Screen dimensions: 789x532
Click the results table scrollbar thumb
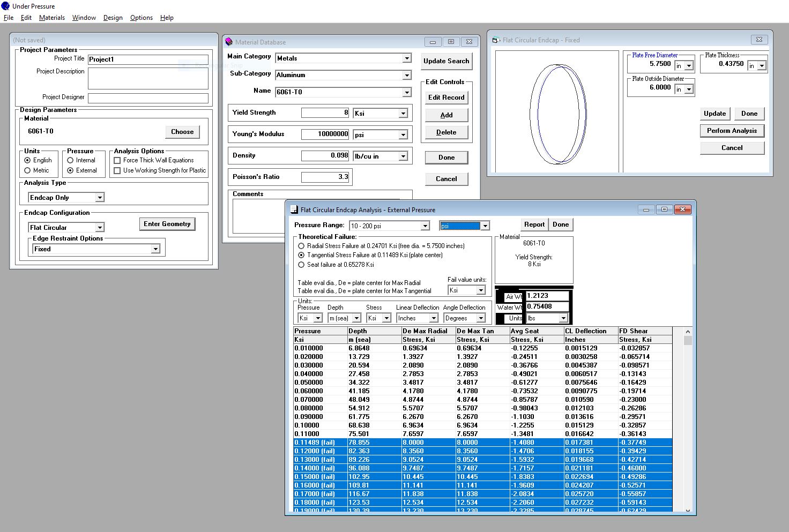click(688, 341)
